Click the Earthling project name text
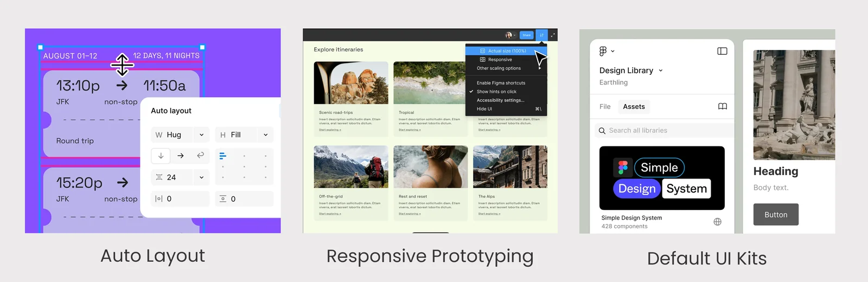The height and width of the screenshot is (282, 868). point(614,82)
